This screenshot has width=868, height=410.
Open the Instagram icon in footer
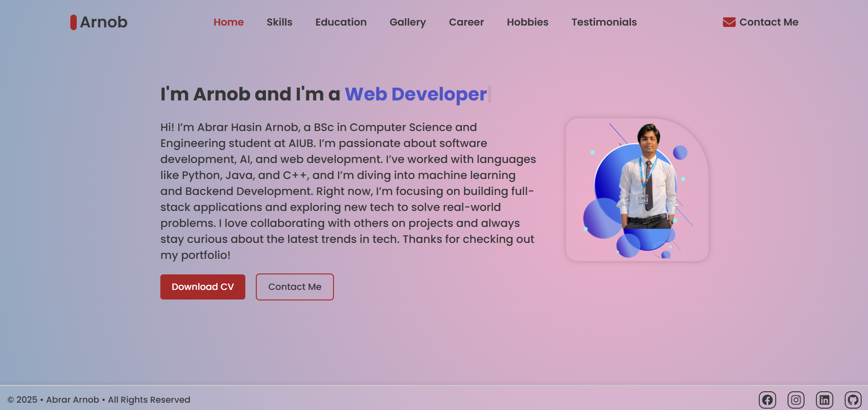[x=796, y=400]
